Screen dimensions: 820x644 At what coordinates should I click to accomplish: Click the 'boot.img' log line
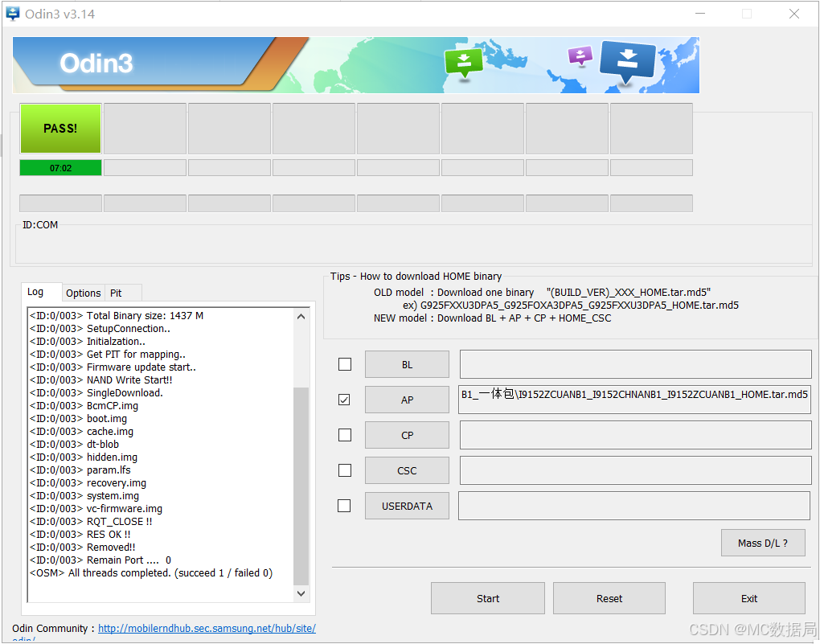[x=79, y=419]
